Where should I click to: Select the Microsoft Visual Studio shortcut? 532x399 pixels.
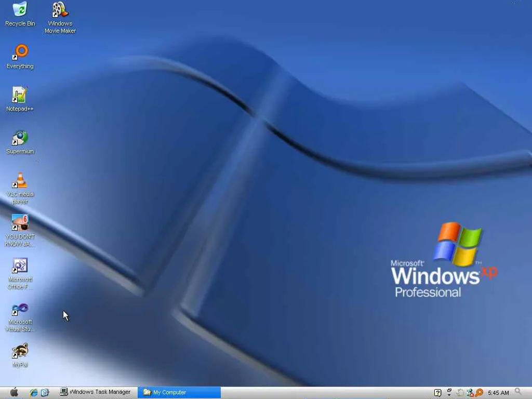(20, 317)
